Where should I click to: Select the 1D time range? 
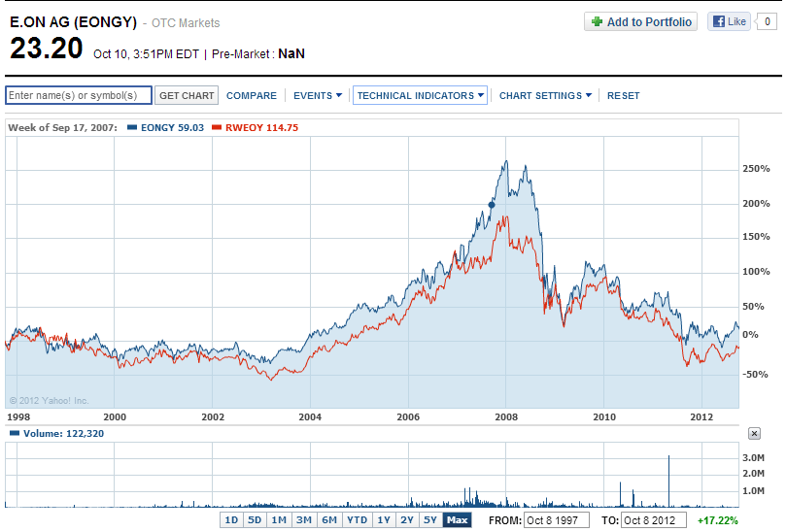pos(231,520)
